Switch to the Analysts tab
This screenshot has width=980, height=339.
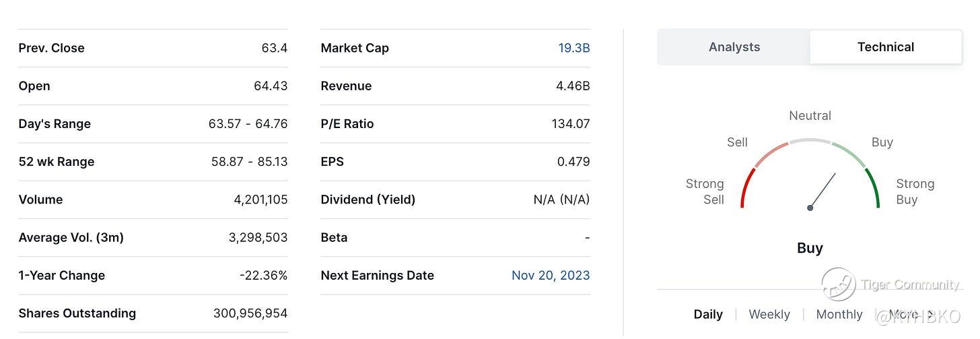click(734, 47)
